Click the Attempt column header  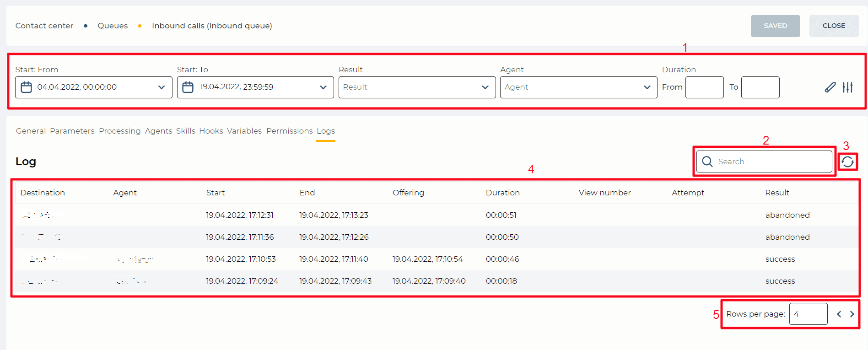(688, 193)
